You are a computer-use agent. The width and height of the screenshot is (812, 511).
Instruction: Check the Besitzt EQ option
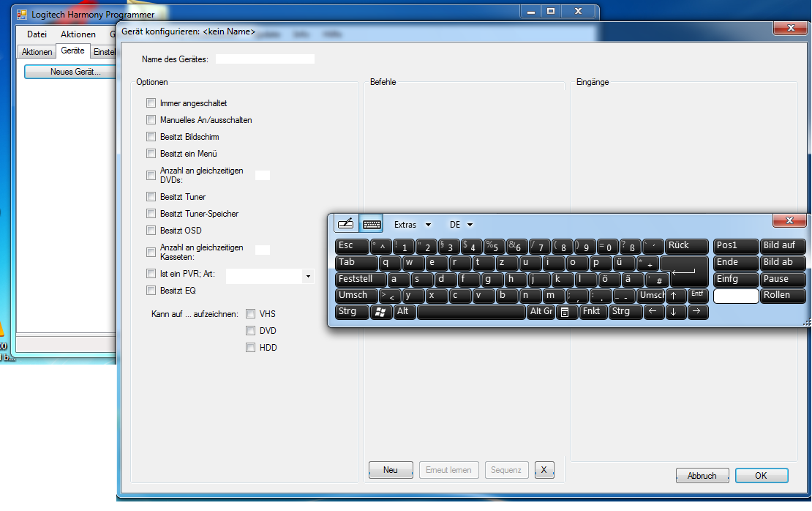tap(151, 290)
